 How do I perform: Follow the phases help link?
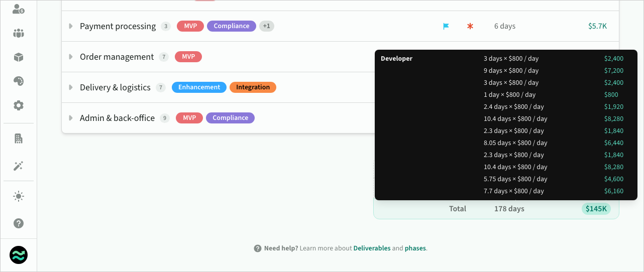pos(415,248)
